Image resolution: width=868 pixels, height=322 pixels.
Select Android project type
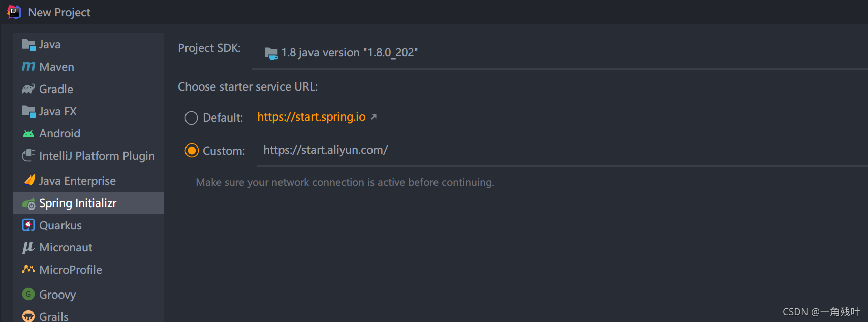[88, 133]
